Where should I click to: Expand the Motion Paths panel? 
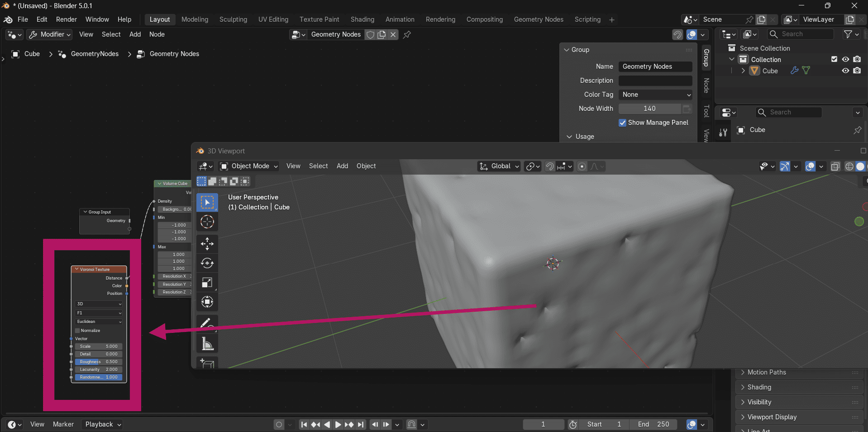click(x=767, y=372)
